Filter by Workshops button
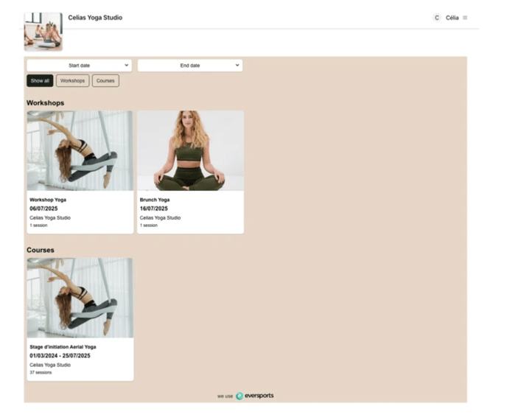Viewport: 507px width, 420px height. pos(72,81)
